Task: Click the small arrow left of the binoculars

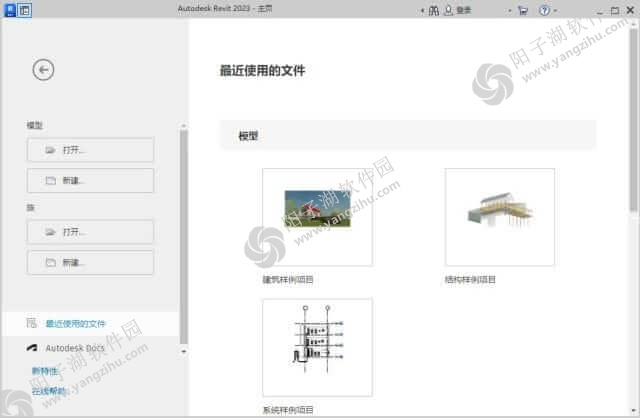Action: (422, 11)
